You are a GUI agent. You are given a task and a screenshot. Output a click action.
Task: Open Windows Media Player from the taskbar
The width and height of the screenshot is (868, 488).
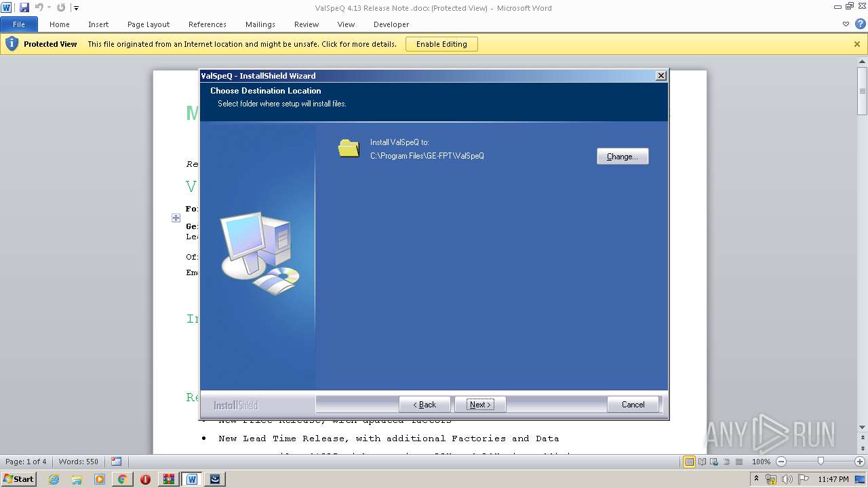point(100,479)
